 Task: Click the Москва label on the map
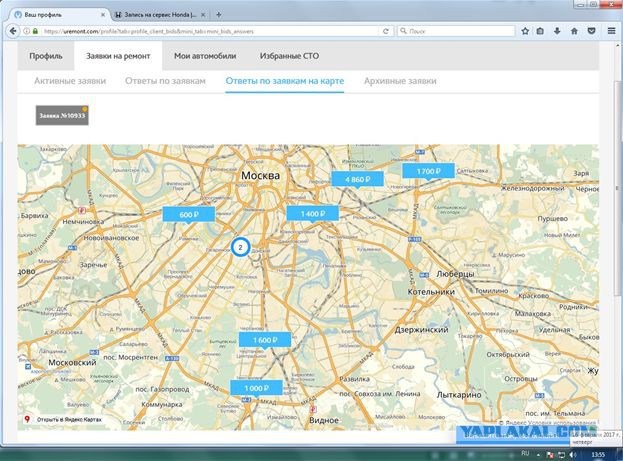coord(261,176)
